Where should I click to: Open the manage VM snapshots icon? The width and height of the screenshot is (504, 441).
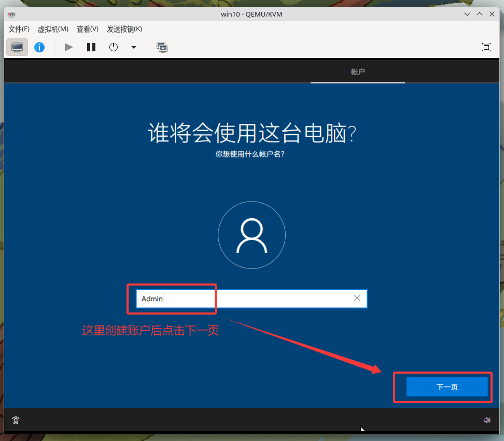click(162, 47)
